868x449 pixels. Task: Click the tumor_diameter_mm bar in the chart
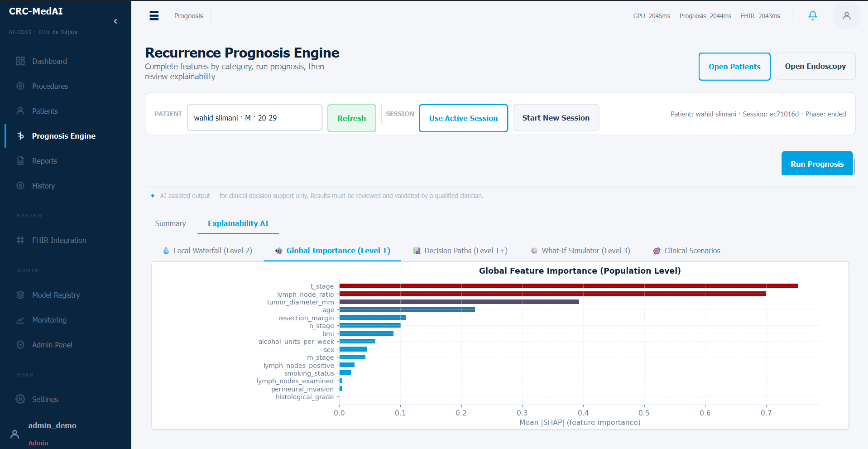tap(459, 302)
